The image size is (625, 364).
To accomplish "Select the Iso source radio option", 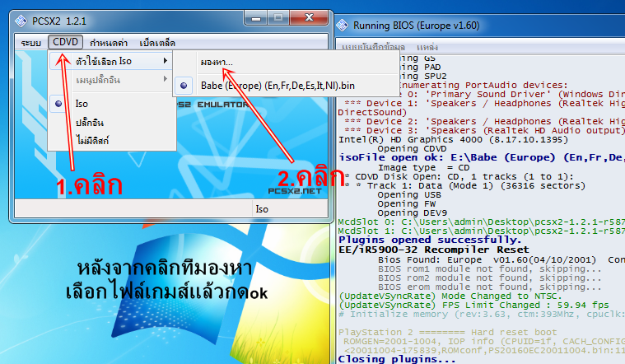I will [82, 104].
